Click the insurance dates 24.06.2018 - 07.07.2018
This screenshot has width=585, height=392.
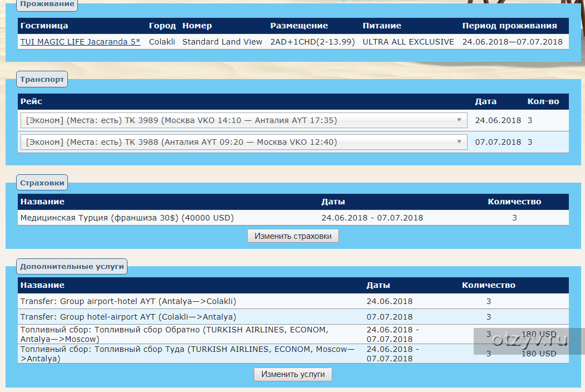point(372,218)
